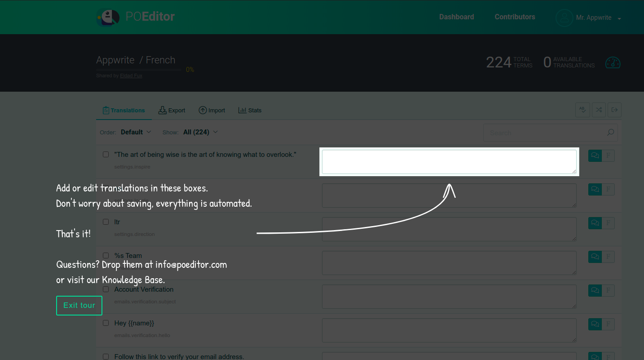Click the highlighted translation text box

[449, 162]
